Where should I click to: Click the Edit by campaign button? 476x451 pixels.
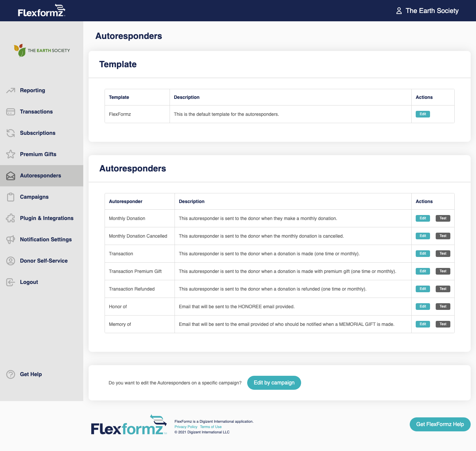[274, 382]
